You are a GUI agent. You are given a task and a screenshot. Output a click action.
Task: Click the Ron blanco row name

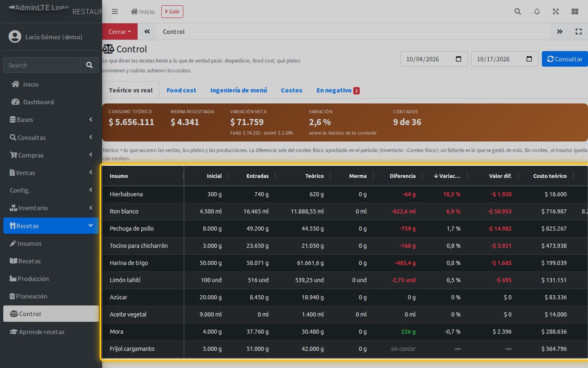pos(124,211)
